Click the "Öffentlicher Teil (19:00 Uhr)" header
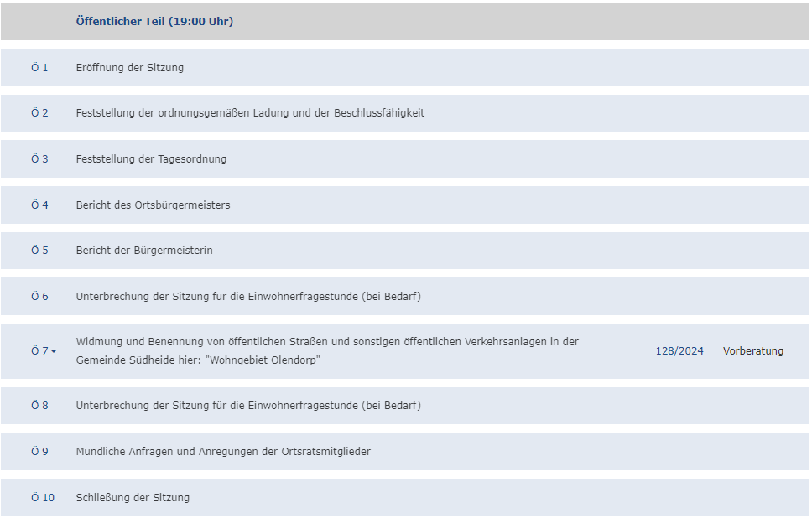This screenshot has height=518, width=812. click(154, 22)
